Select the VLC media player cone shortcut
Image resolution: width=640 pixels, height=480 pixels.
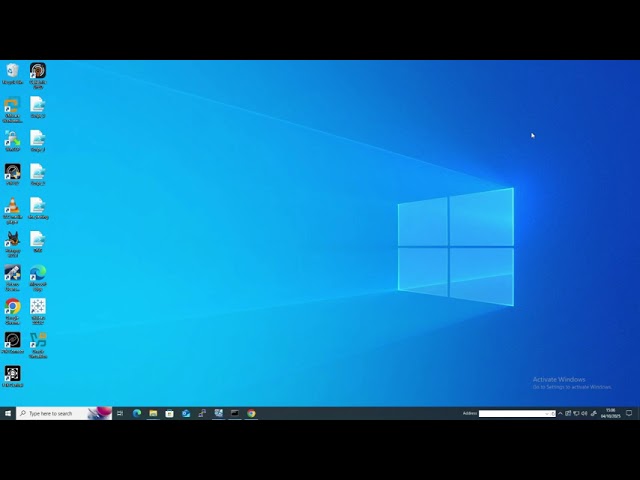tap(12, 211)
